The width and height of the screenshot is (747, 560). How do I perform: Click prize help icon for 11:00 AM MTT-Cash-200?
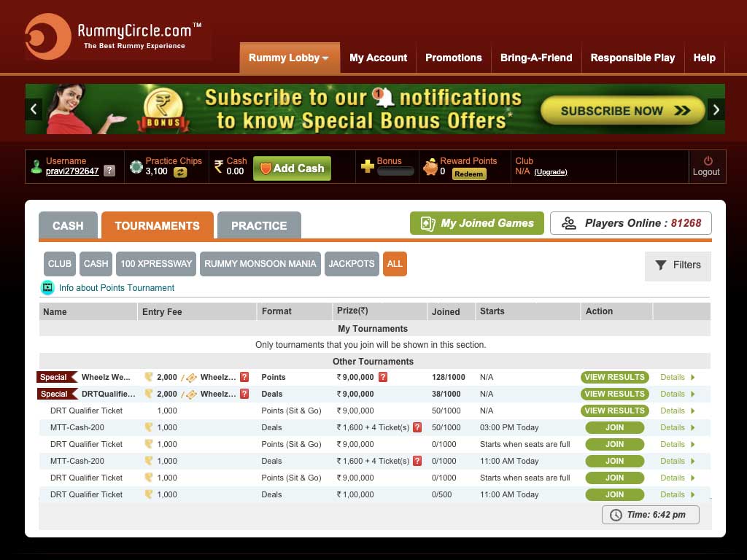(417, 461)
